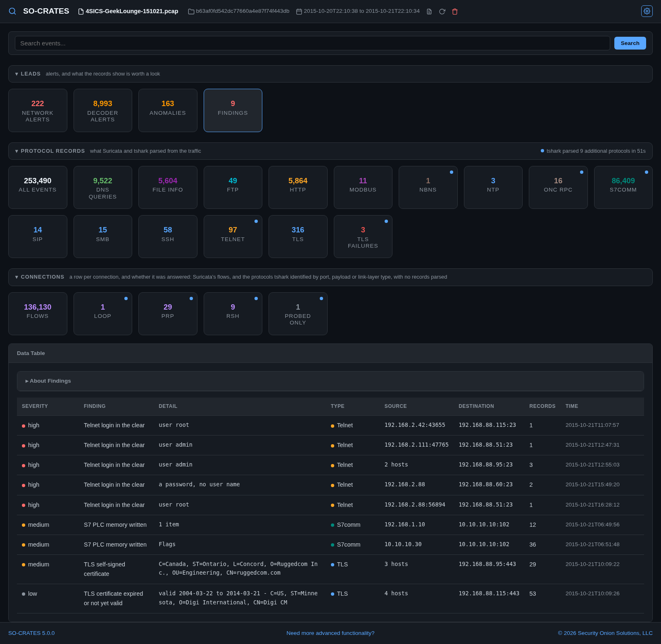The width and height of the screenshot is (661, 644).
Task: Open 'Need more advanced functionality?' link
Action: pyautogui.click(x=330, y=633)
